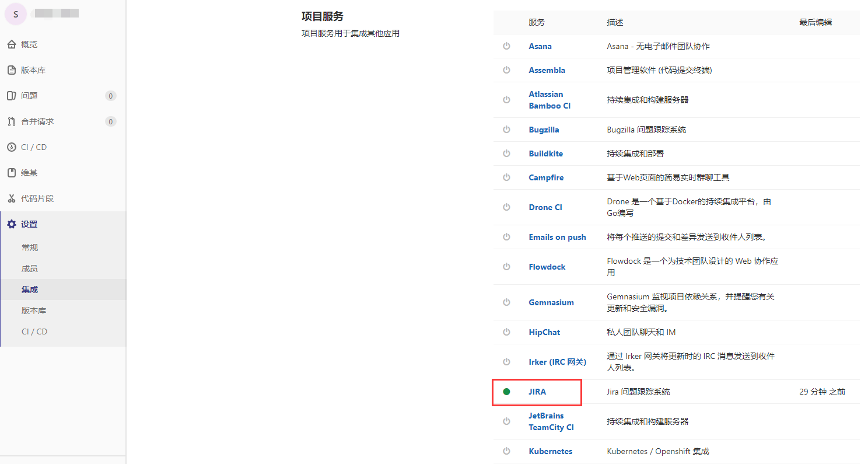
Task: Click the Repository file icon in sidebar
Action: [x=12, y=70]
